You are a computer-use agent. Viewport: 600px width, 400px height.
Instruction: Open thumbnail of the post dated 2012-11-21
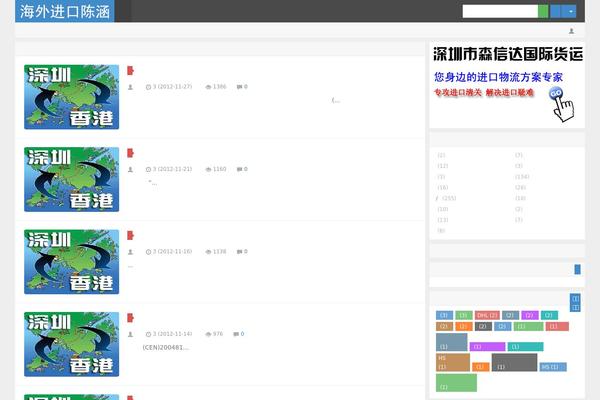(72, 179)
